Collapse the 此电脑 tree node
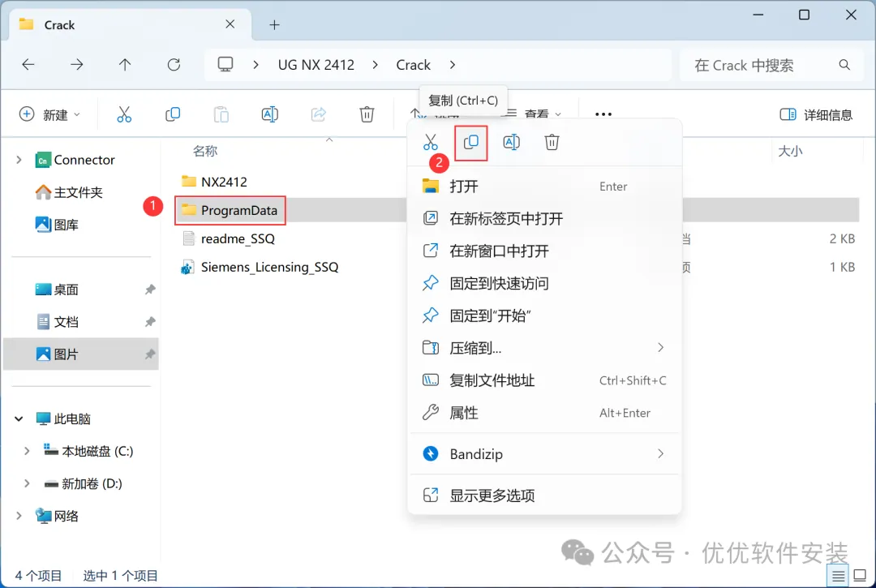Screen dimensions: 876x588 tap(19, 418)
